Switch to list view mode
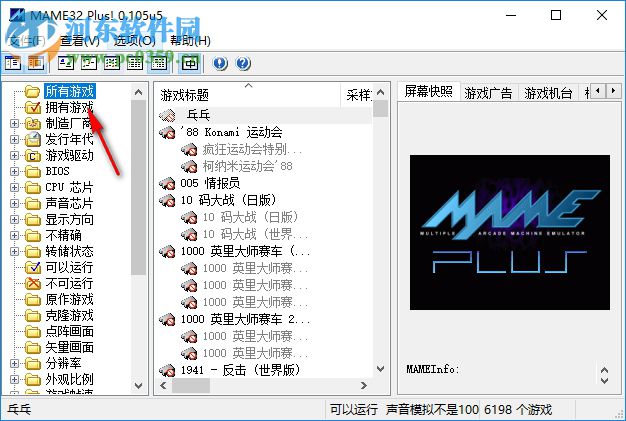626x421 pixels. pos(112,63)
